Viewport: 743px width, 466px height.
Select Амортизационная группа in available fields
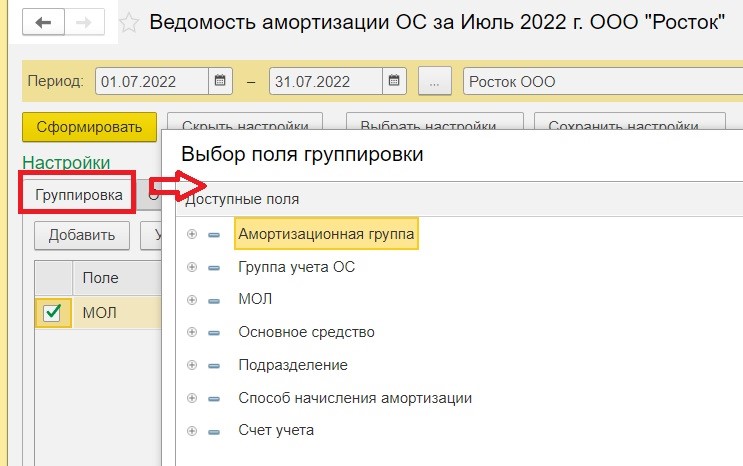326,234
